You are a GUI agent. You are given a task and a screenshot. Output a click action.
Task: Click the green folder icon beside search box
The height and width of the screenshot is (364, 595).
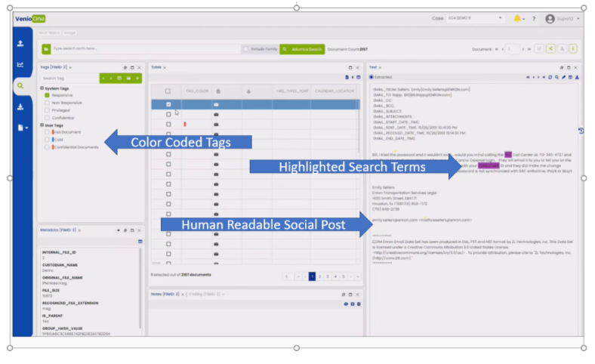pyautogui.click(x=46, y=49)
